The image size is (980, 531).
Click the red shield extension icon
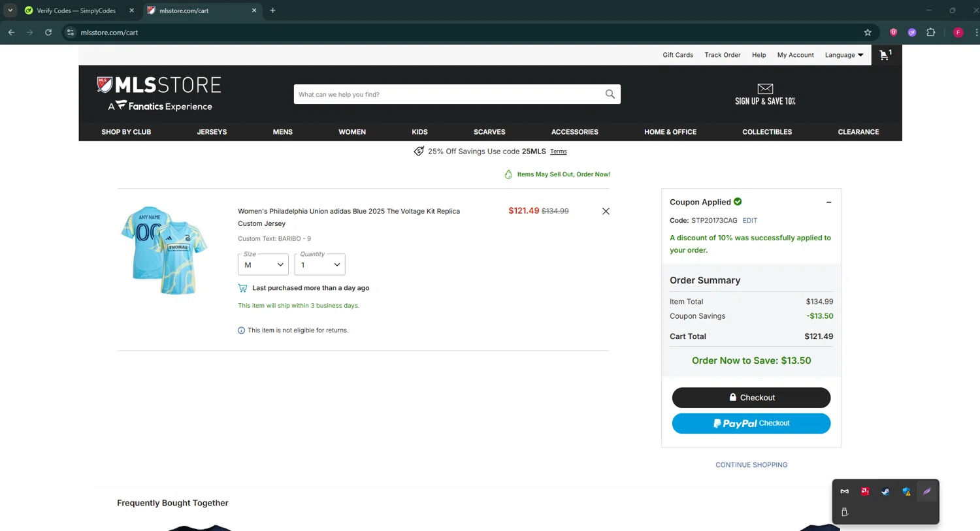click(893, 32)
